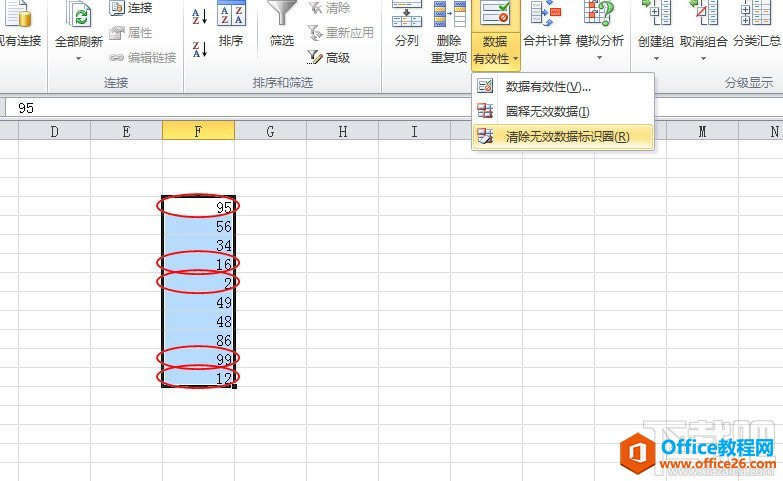Click cell containing 16
783x481 pixels.
198,264
